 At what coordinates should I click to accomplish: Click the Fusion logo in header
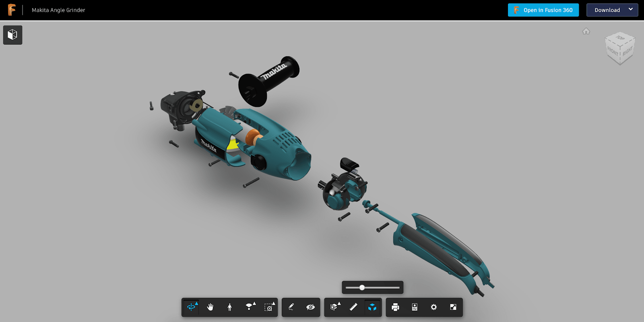point(12,10)
